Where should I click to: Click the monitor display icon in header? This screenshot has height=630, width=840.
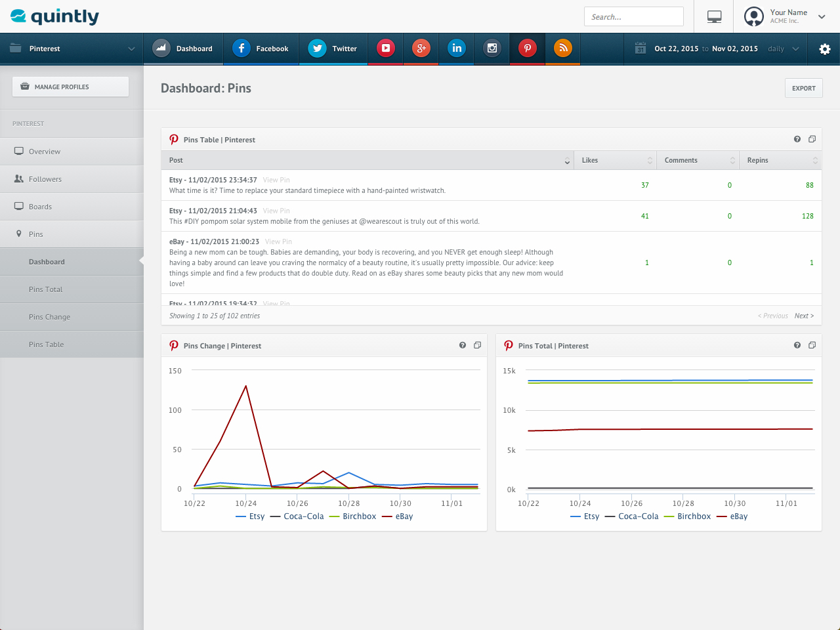click(x=715, y=17)
